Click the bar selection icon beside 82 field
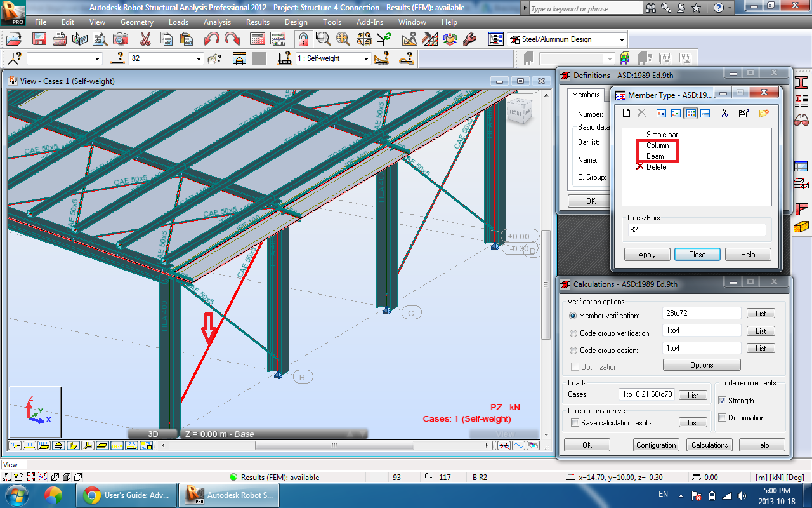This screenshot has width=812, height=508. click(x=117, y=58)
